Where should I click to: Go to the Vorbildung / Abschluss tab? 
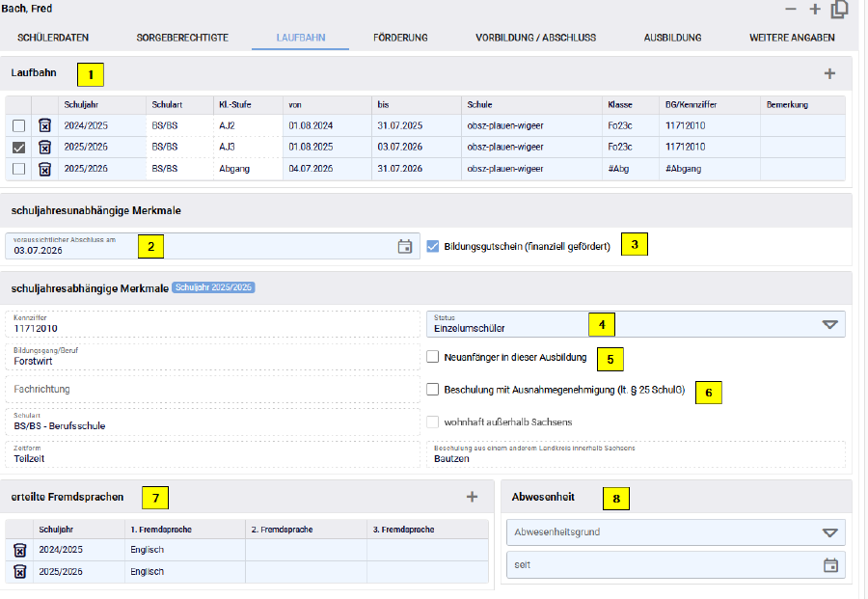535,38
